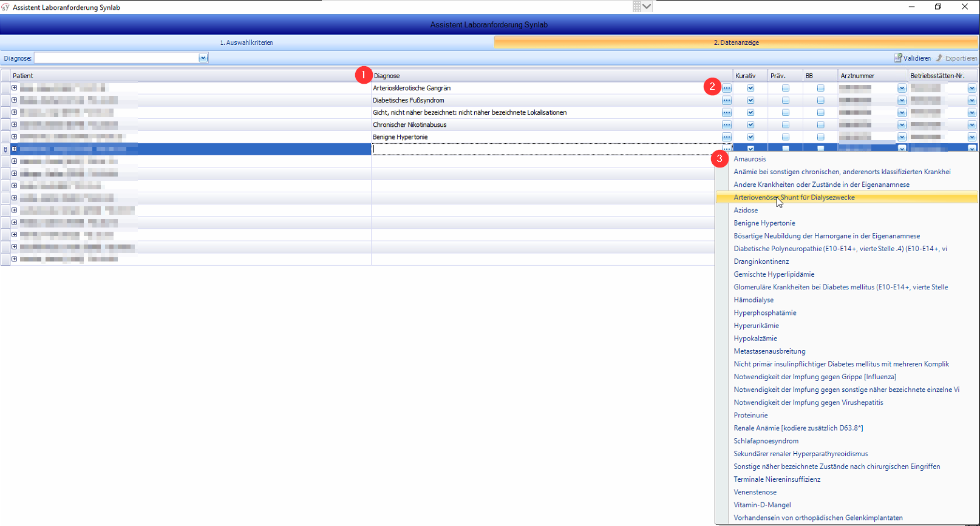Image resolution: width=980 pixels, height=526 pixels.
Task: Select Arteriovenöser Shunt für Dialysezwecke entry
Action: [794, 198]
